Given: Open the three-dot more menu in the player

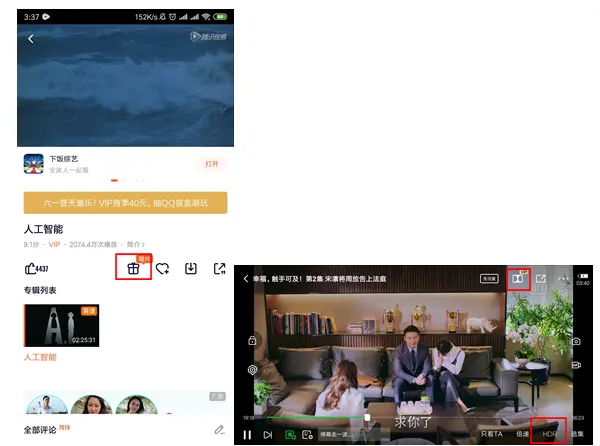Looking at the screenshot, I should coord(563,278).
